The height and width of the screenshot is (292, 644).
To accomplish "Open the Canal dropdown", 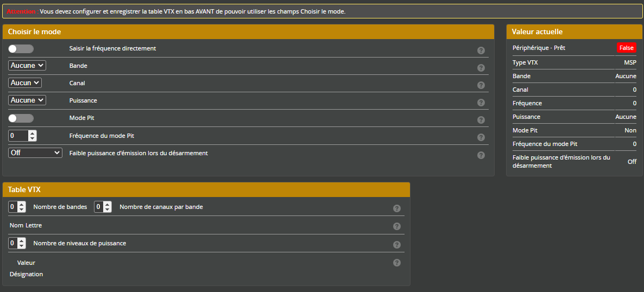I will [x=25, y=83].
